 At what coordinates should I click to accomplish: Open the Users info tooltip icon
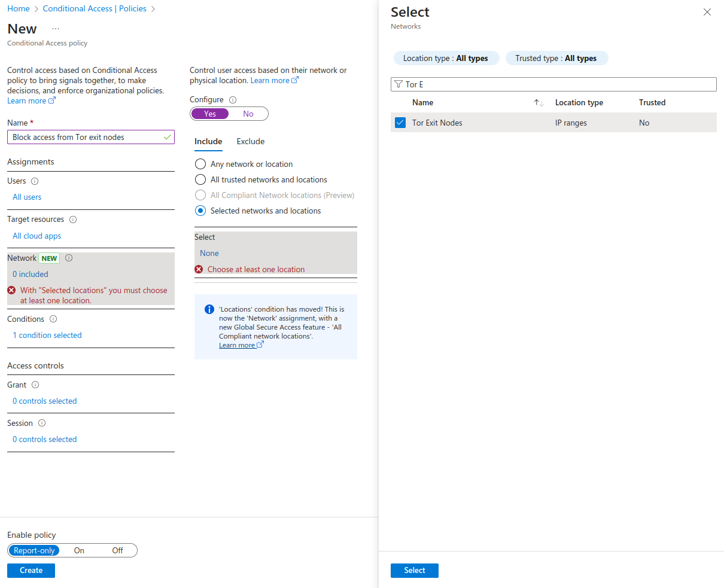coord(34,181)
